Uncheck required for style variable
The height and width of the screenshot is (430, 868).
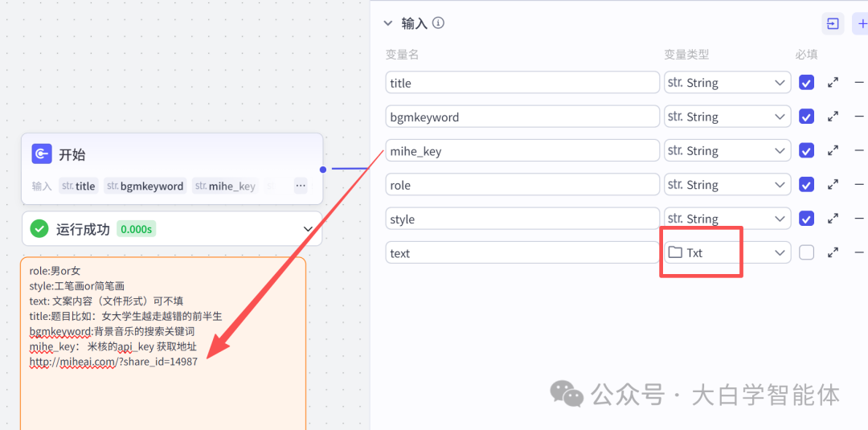pyautogui.click(x=807, y=219)
